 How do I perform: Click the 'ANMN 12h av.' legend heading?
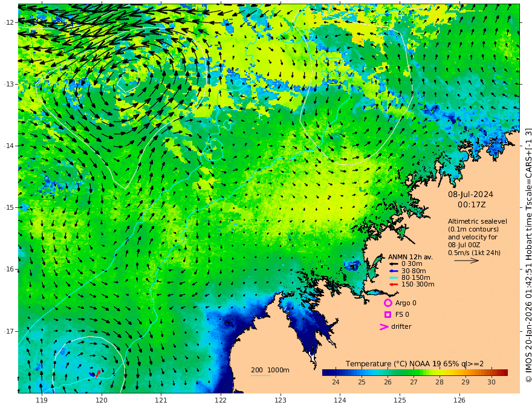[410, 257]
